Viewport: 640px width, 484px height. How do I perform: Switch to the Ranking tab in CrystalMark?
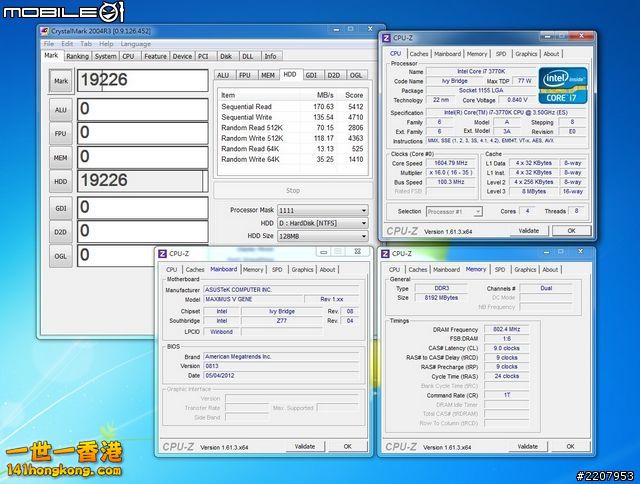click(x=76, y=56)
